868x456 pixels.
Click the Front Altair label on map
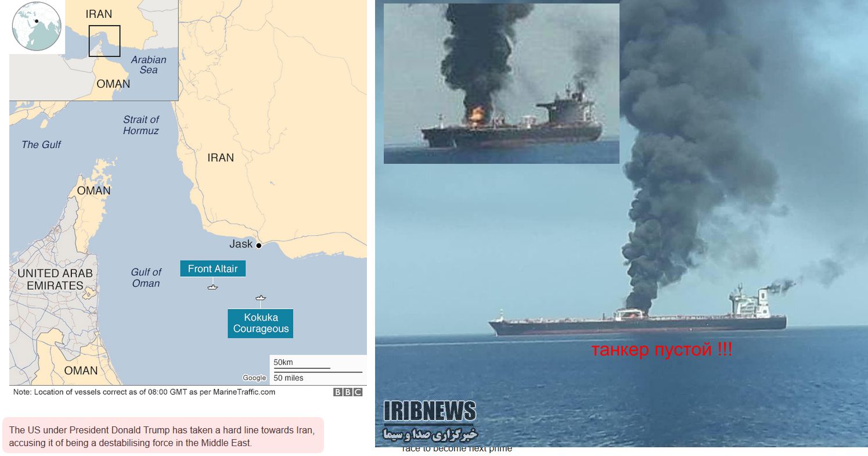(213, 268)
